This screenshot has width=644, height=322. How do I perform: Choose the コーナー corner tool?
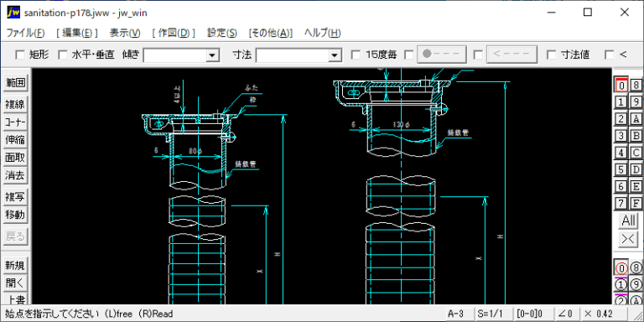click(15, 122)
